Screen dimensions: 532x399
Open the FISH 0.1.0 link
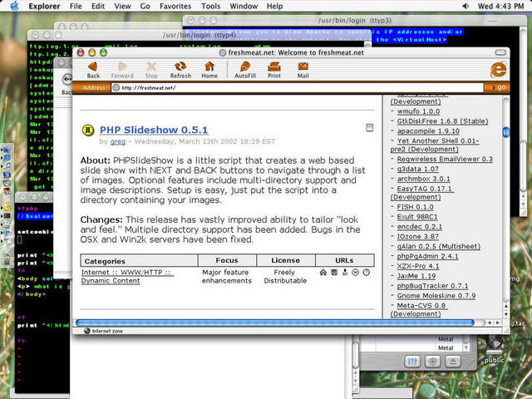click(x=416, y=207)
